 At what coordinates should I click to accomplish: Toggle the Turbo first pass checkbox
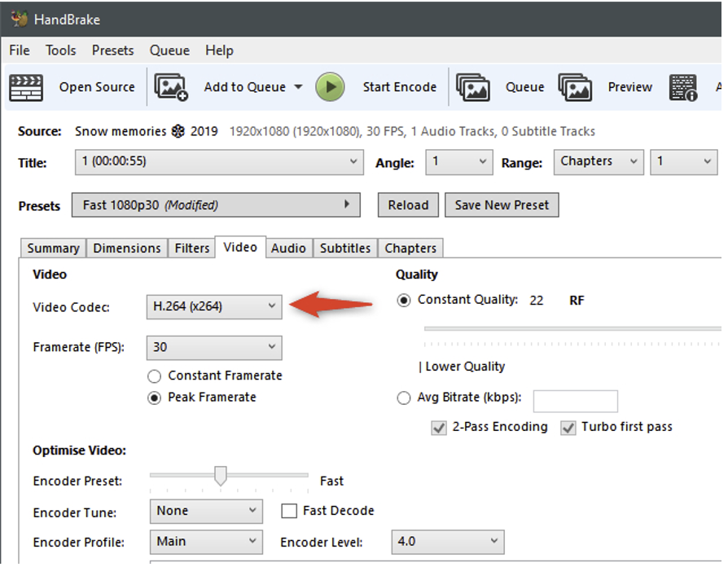(x=568, y=427)
